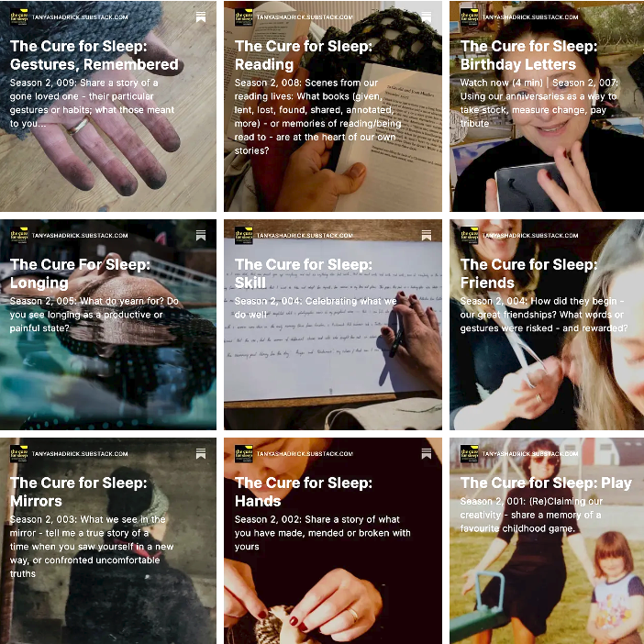The width and height of the screenshot is (644, 644).
Task: Click publication logo on Birthday Letters card
Action: (x=470, y=17)
